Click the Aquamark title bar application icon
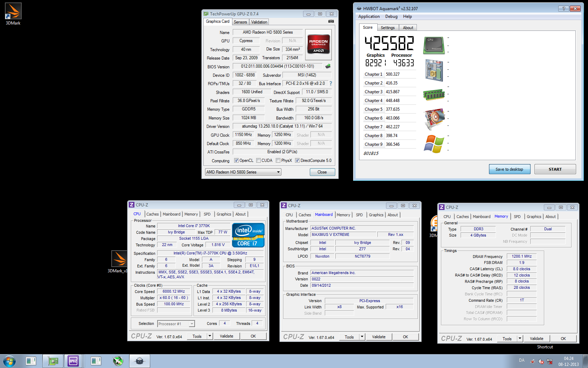This screenshot has height=368, width=588. pyautogui.click(x=359, y=8)
